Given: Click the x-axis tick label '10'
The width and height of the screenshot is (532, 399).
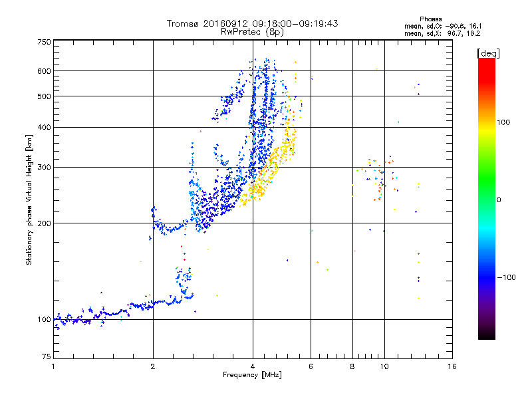Looking at the screenshot, I should [x=384, y=366].
